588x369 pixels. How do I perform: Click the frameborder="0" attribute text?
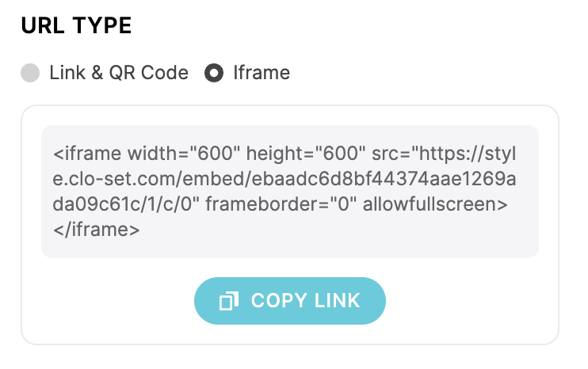point(281,204)
